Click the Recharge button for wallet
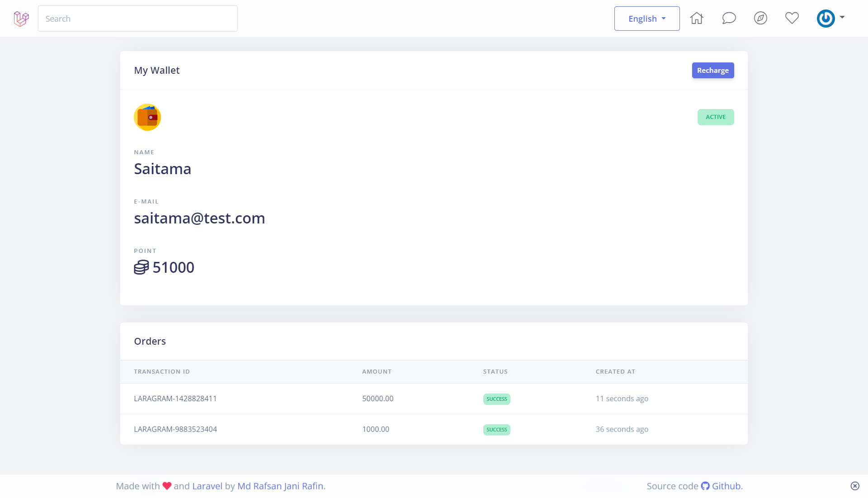This screenshot has width=868, height=498. pyautogui.click(x=713, y=71)
